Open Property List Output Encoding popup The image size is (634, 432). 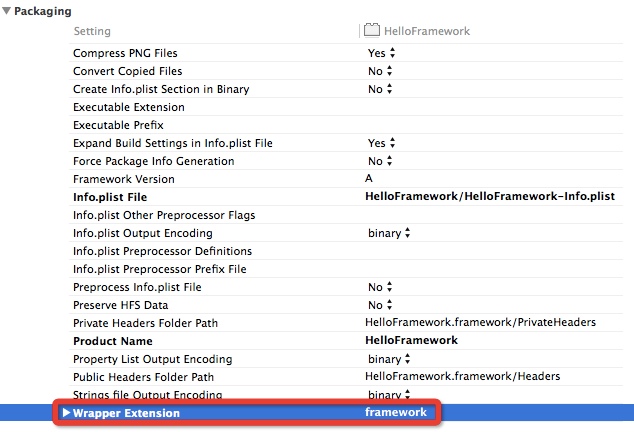tap(389, 359)
